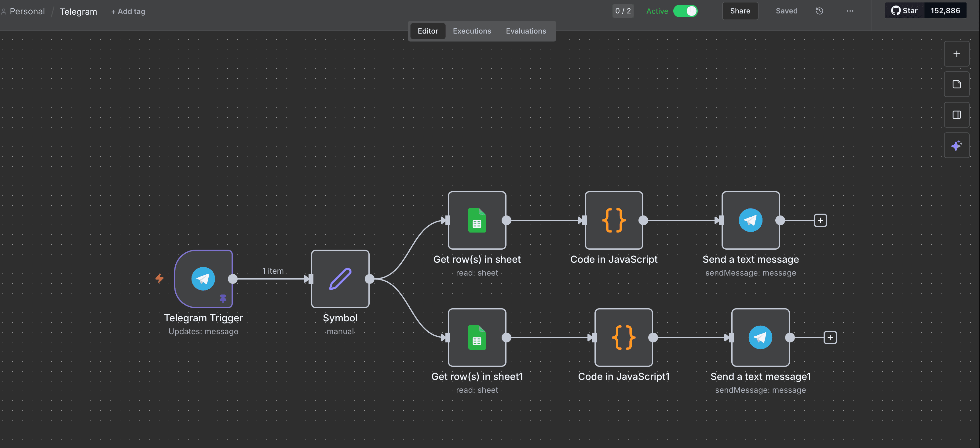The image size is (980, 448).
Task: Toggle the side panel layout icon
Action: click(956, 115)
